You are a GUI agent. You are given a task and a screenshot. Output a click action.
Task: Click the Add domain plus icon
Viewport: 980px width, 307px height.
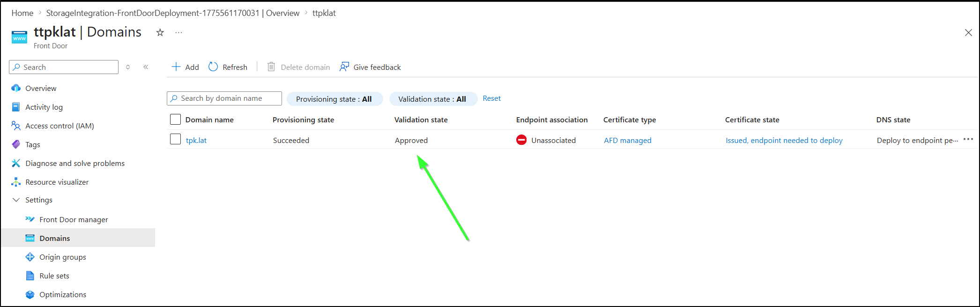click(176, 67)
